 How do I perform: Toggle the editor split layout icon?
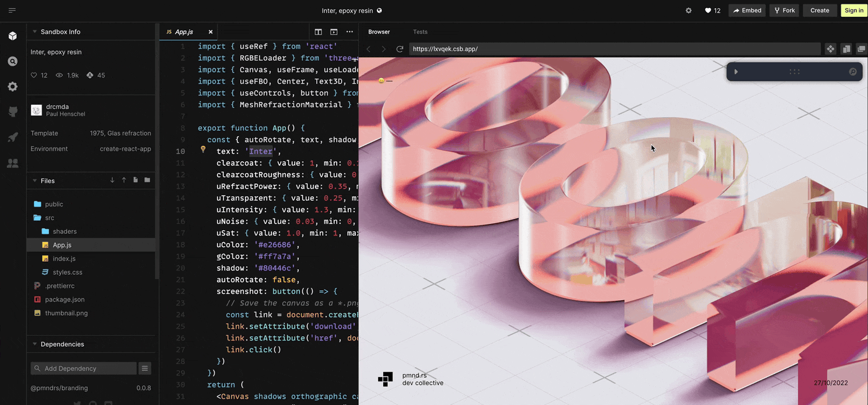point(318,32)
